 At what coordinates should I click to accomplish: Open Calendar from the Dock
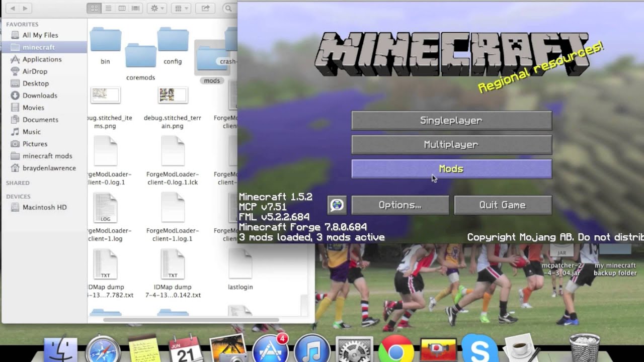click(x=185, y=349)
